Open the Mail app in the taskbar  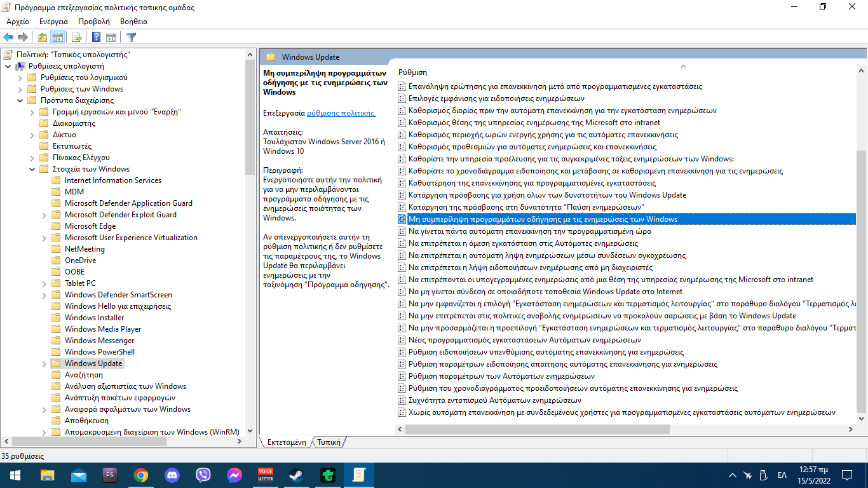79,475
